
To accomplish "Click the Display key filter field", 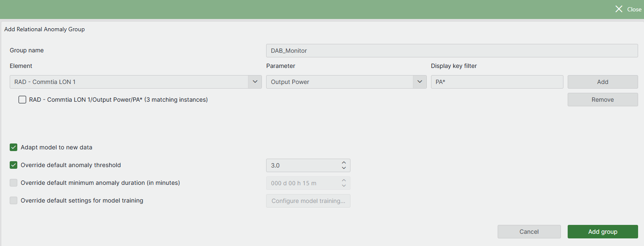I will coord(497,82).
